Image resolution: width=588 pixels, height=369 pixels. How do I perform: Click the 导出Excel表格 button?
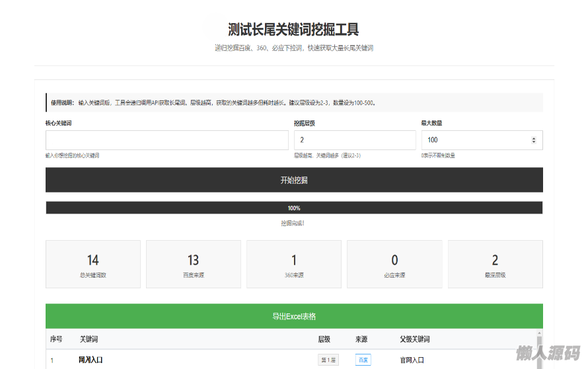point(294,316)
